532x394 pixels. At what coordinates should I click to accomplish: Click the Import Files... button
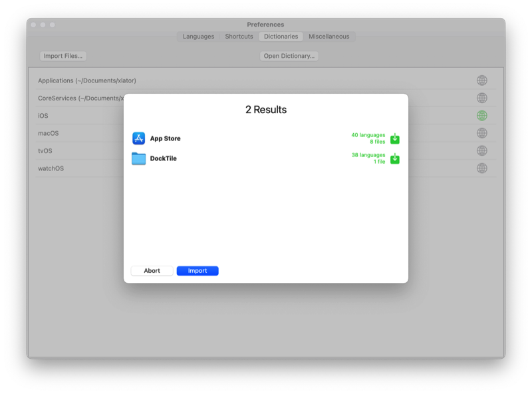coord(64,56)
